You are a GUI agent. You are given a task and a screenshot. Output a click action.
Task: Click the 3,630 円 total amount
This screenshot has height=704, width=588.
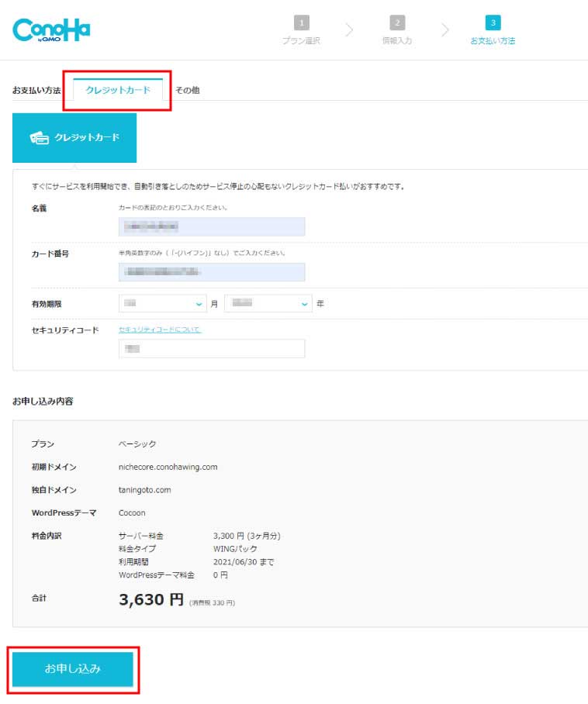point(151,599)
